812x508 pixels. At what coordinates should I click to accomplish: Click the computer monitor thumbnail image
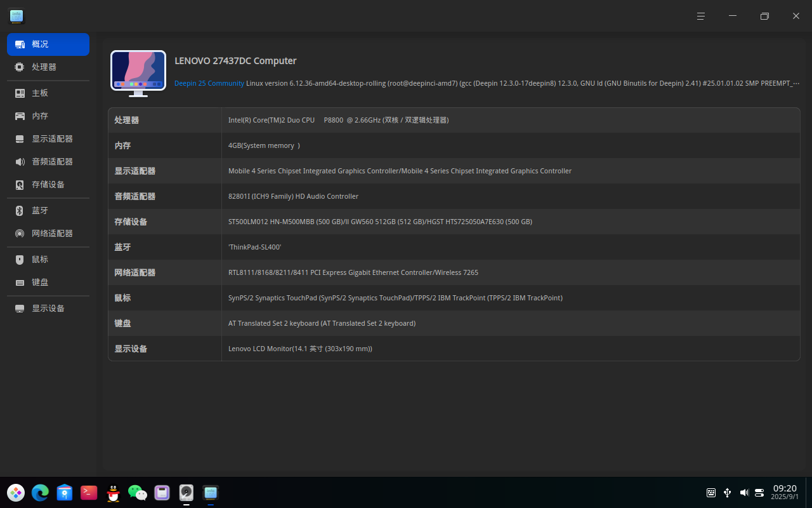coord(138,74)
